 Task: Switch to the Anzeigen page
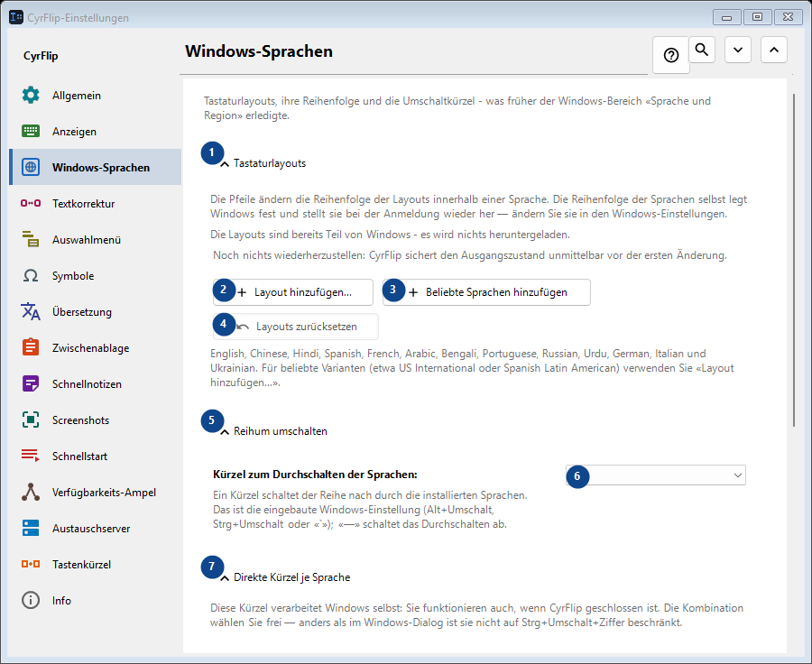pos(96,131)
